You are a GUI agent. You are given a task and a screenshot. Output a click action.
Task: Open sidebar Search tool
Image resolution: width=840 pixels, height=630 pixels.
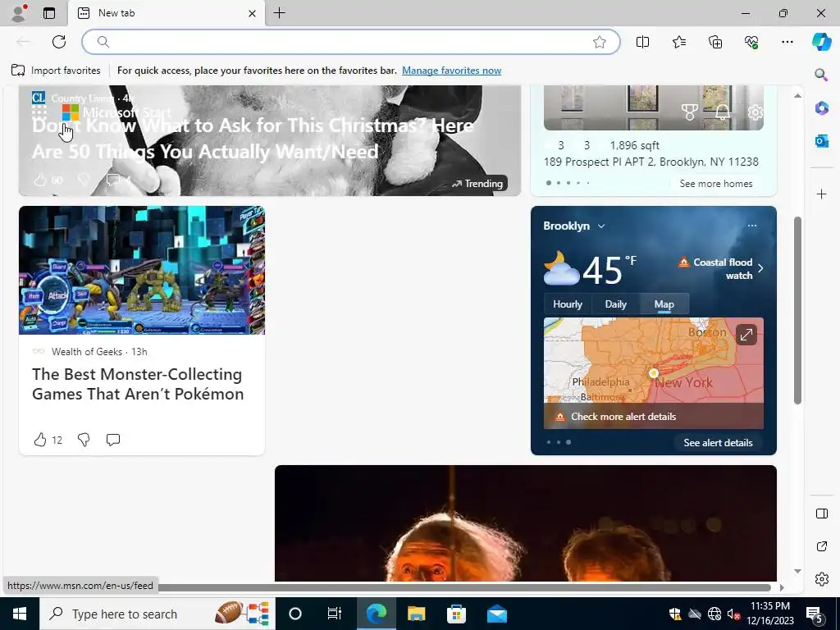[x=821, y=75]
